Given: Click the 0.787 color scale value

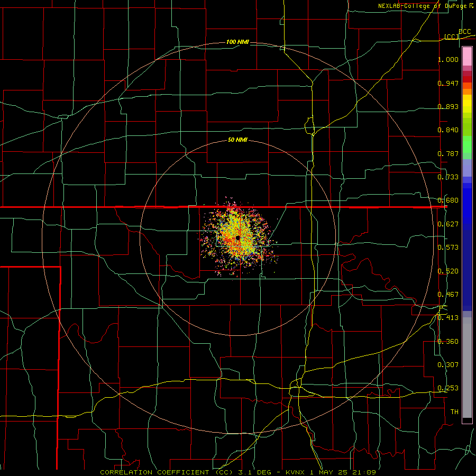Looking at the screenshot, I should click(448, 153).
